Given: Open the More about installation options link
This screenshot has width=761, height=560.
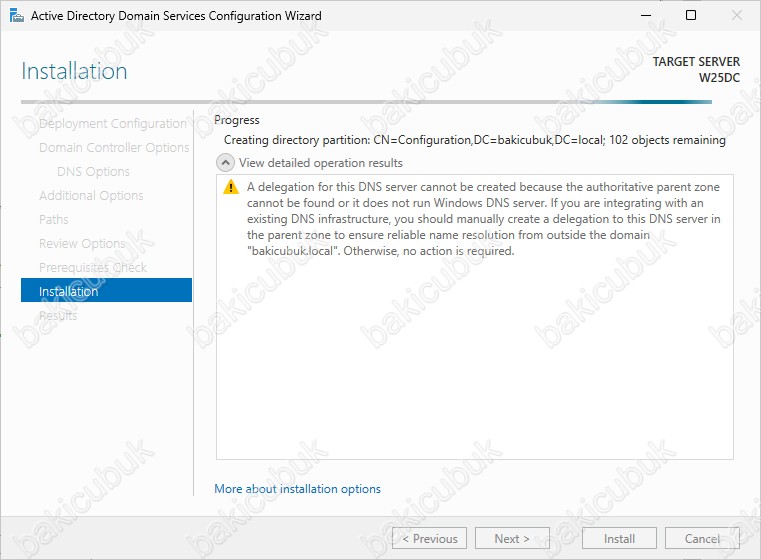Looking at the screenshot, I should pyautogui.click(x=297, y=489).
